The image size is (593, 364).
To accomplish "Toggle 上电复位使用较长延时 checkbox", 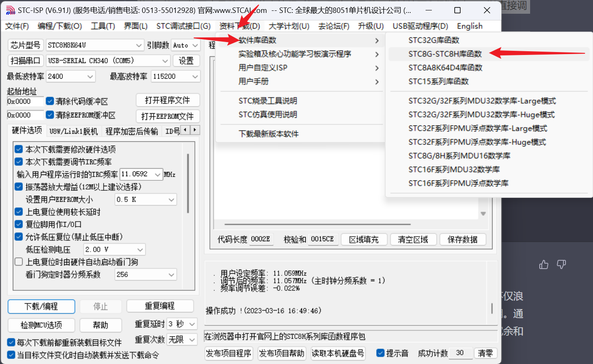I will pyautogui.click(x=19, y=212).
